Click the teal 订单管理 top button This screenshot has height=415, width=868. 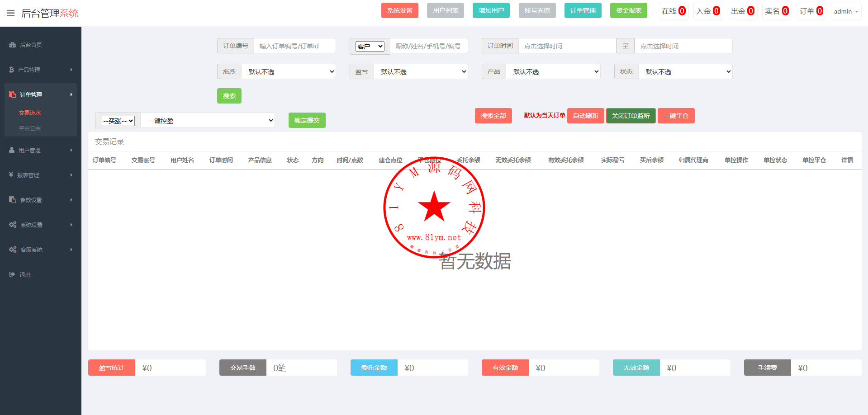tap(583, 10)
